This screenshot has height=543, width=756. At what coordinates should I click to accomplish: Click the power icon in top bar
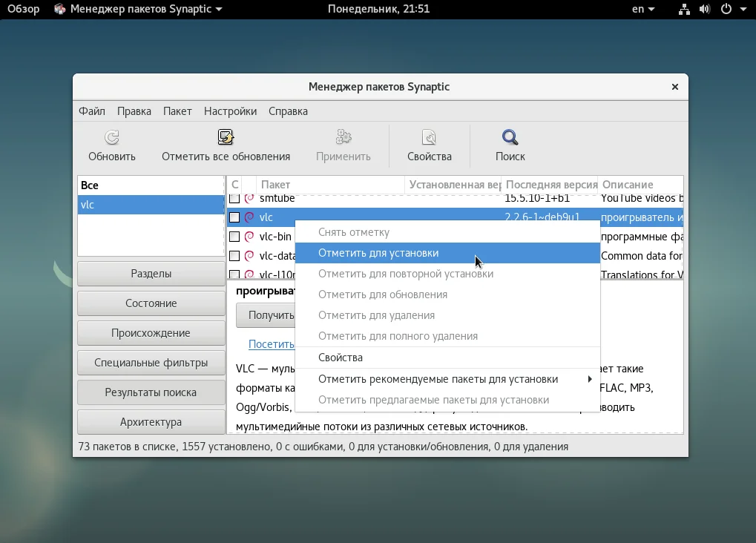pyautogui.click(x=726, y=9)
